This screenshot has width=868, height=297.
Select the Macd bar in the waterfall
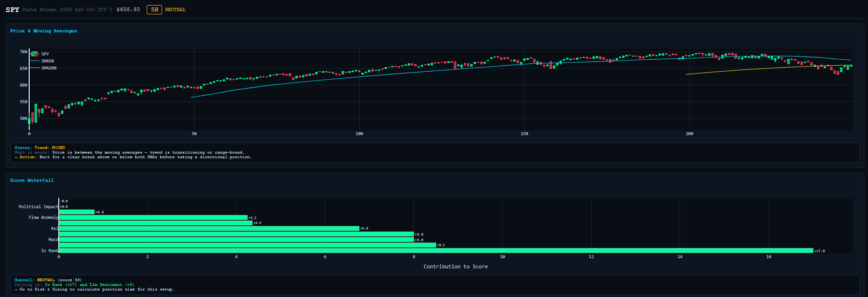[x=236, y=240]
